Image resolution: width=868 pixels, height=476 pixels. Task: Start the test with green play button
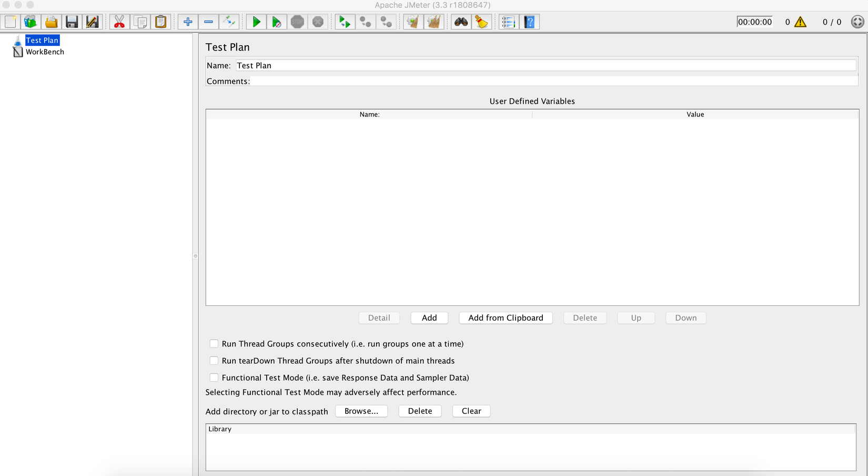click(256, 22)
